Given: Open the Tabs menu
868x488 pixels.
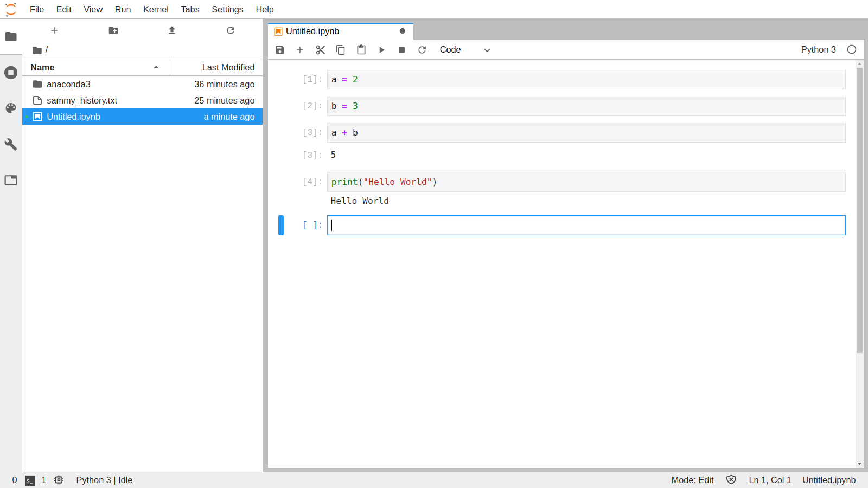Looking at the screenshot, I should pyautogui.click(x=190, y=9).
